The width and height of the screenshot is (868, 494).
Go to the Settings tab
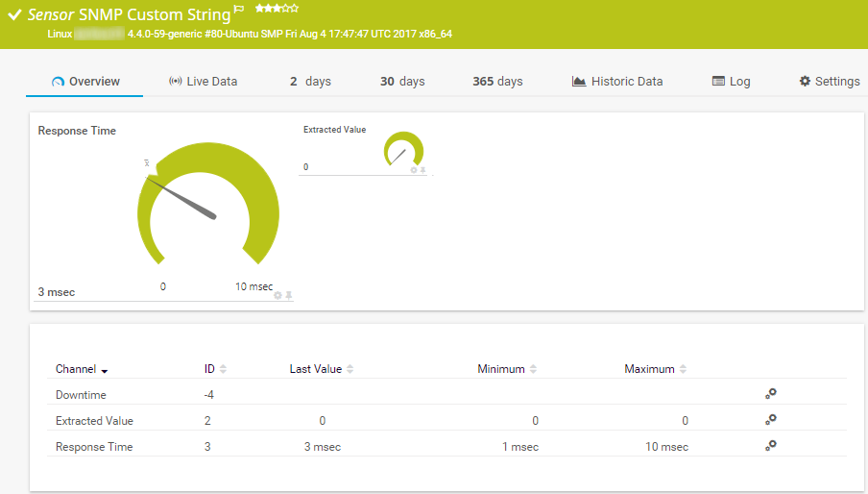tap(830, 82)
